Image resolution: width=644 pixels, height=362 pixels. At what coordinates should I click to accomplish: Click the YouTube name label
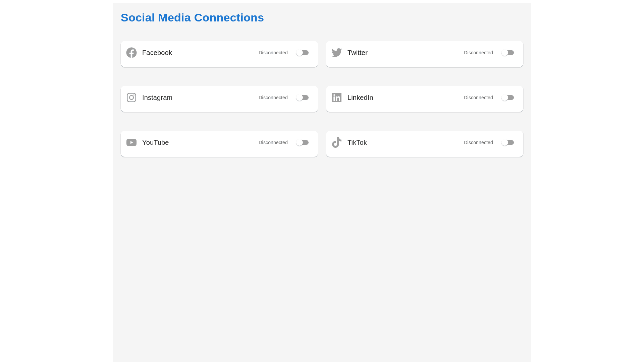point(155,142)
